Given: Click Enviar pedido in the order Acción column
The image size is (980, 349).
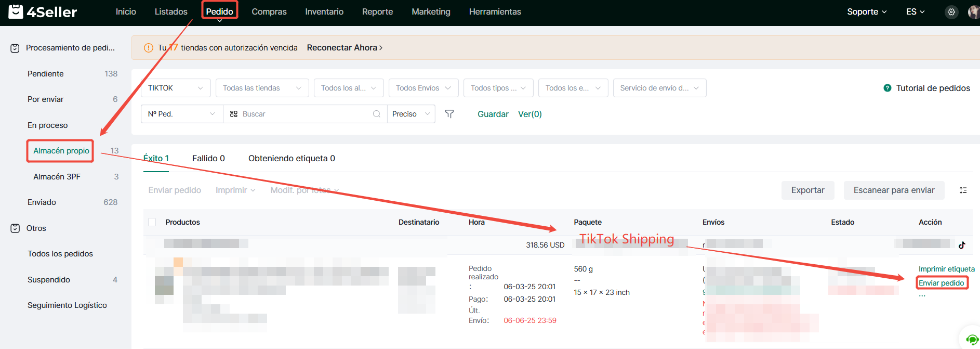Looking at the screenshot, I should pyautogui.click(x=942, y=283).
